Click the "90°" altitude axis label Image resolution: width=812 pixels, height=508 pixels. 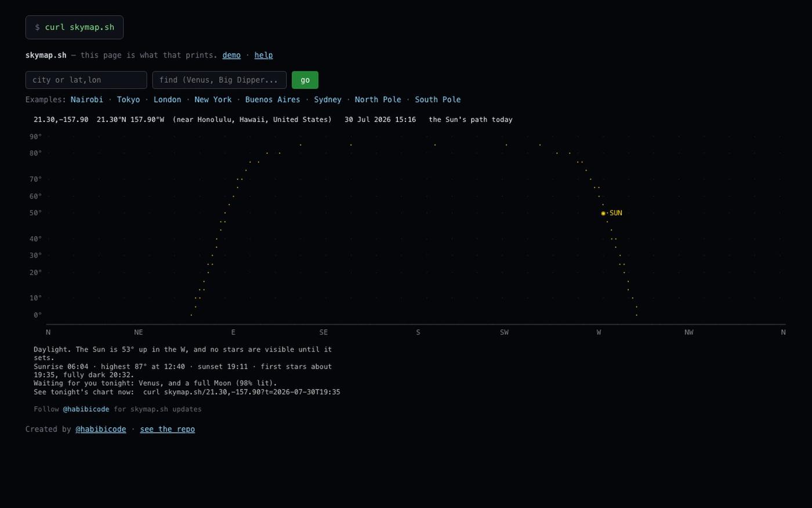(x=35, y=136)
